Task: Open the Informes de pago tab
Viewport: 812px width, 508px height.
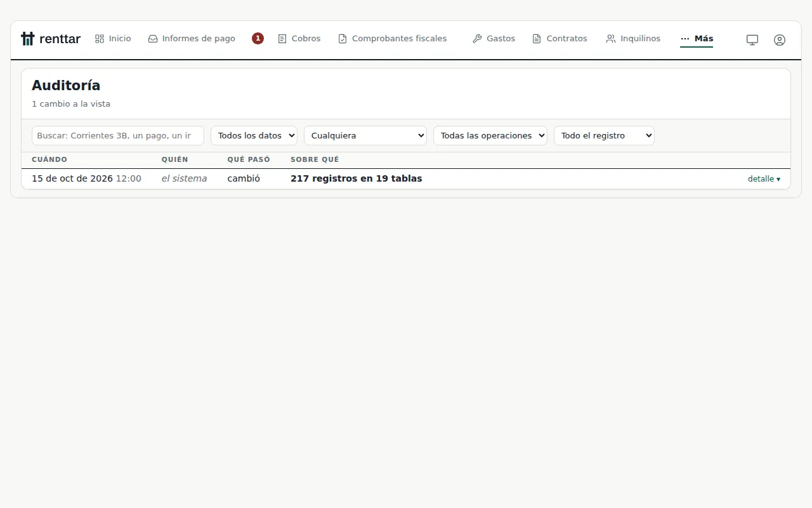Action: coord(192,39)
